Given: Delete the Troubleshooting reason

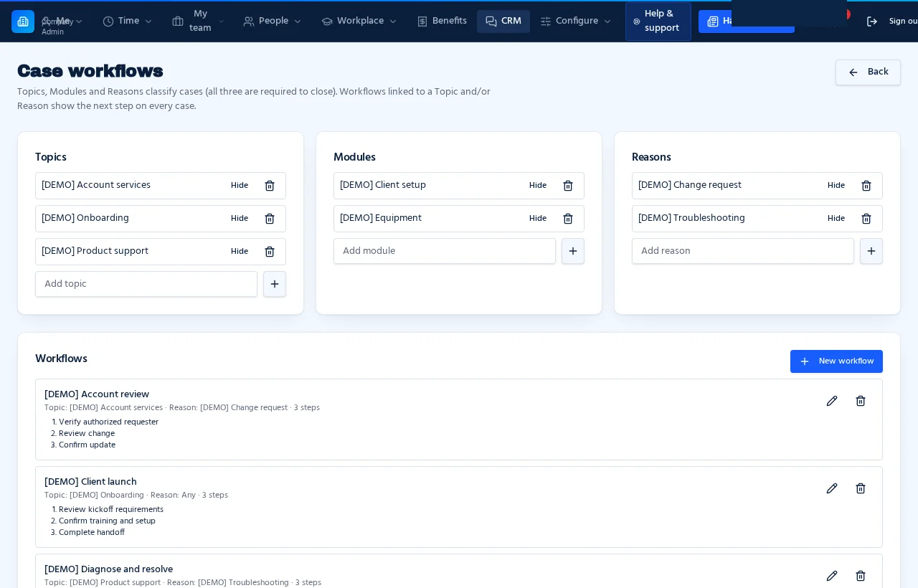Looking at the screenshot, I should 866,219.
